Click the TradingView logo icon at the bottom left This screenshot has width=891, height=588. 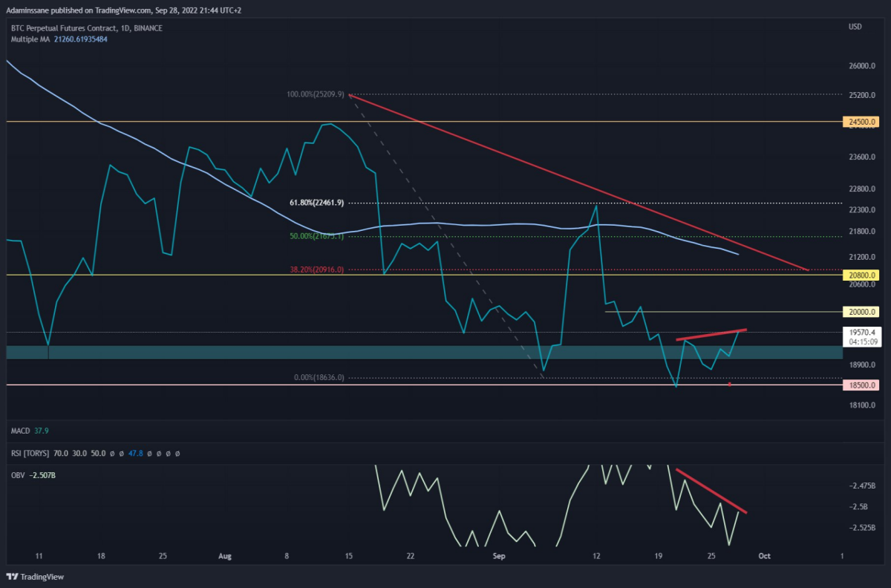pos(13,577)
